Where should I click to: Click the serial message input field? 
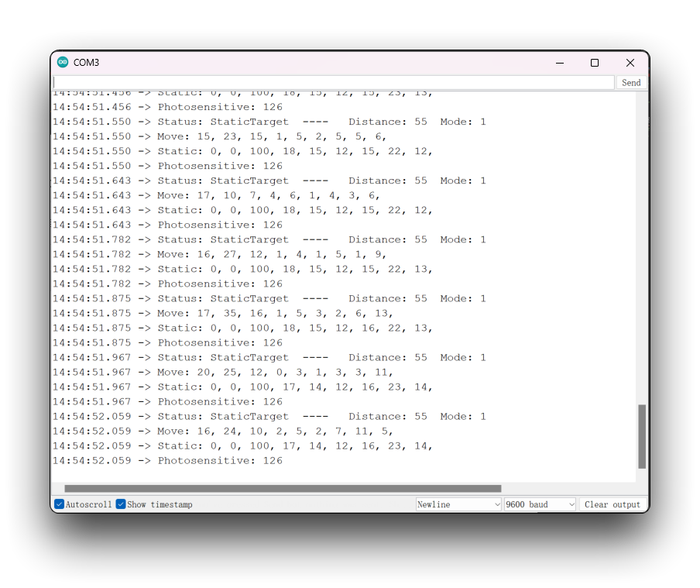click(334, 82)
